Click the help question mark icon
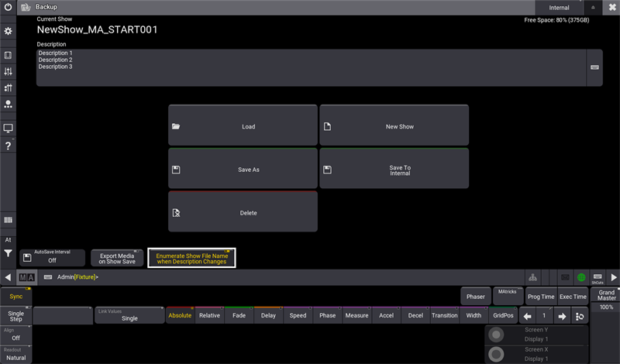This screenshot has width=620, height=364. coord(8,146)
